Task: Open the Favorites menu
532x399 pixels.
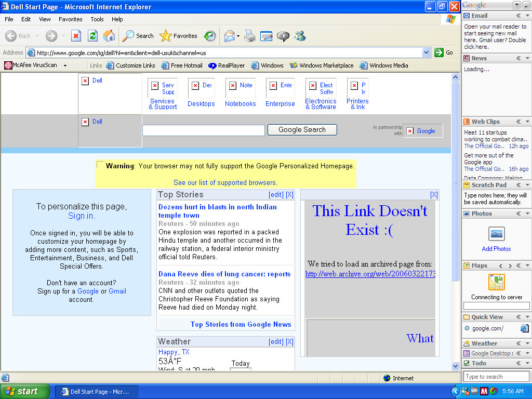Action: pyautogui.click(x=70, y=19)
